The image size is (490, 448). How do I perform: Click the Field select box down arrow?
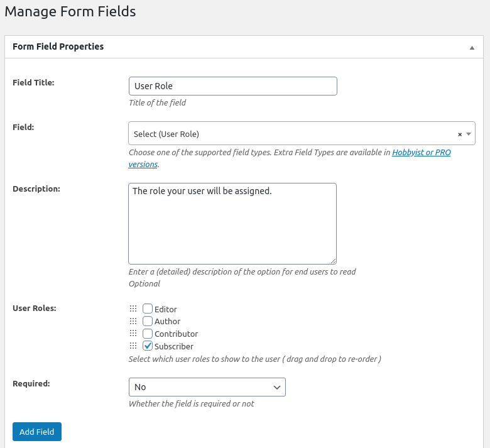point(469,134)
